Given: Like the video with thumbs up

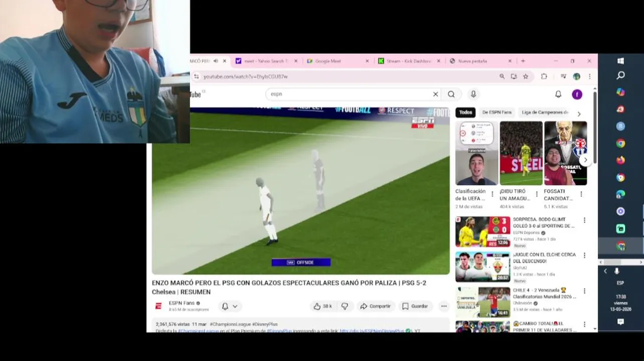Looking at the screenshot, I should [x=323, y=306].
